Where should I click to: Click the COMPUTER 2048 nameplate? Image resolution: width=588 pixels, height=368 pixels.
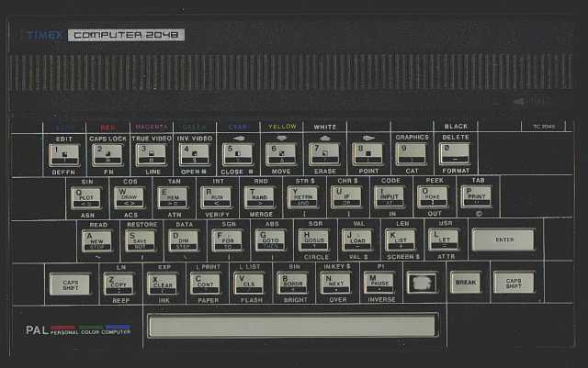tap(126, 35)
